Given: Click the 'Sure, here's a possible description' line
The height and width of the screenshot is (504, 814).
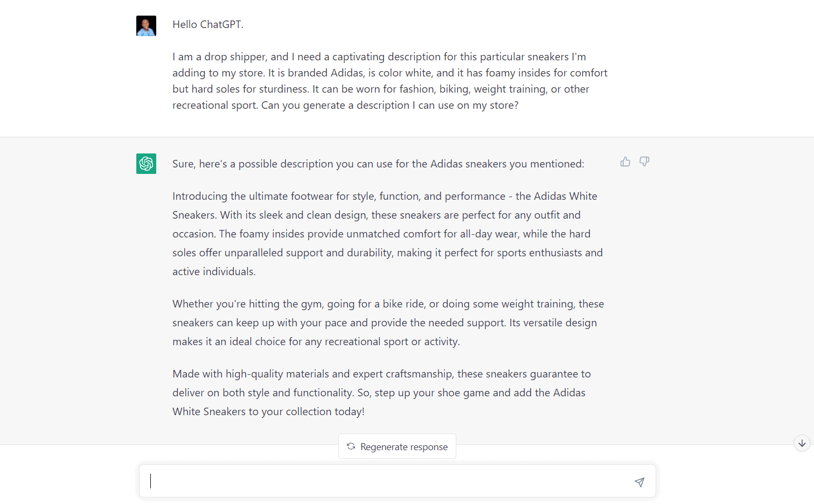Looking at the screenshot, I should [x=378, y=164].
